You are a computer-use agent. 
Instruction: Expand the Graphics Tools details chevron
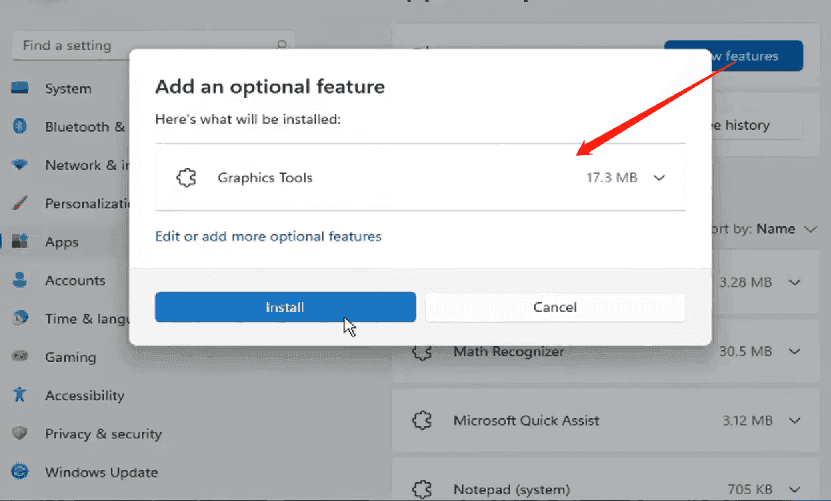(x=659, y=178)
